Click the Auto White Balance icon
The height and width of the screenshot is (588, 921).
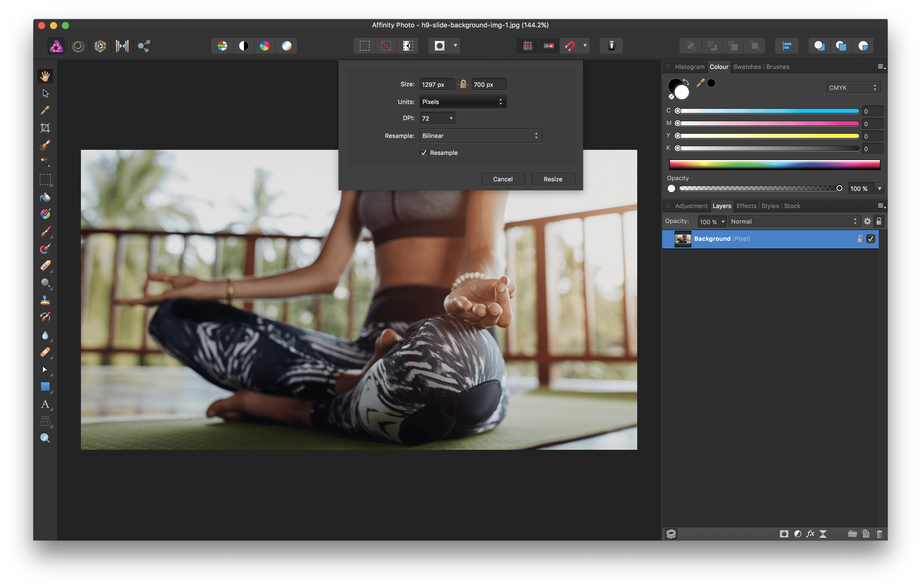click(286, 46)
